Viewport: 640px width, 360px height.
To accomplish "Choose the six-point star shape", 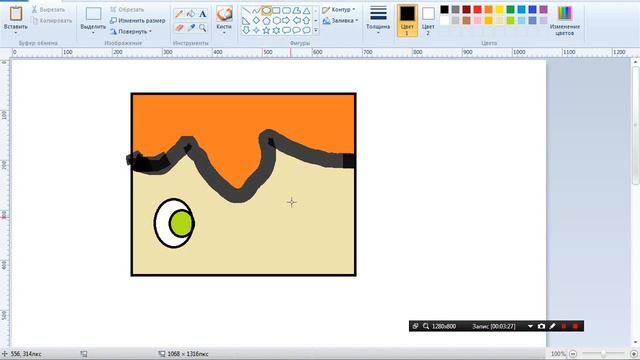I will 276,30.
